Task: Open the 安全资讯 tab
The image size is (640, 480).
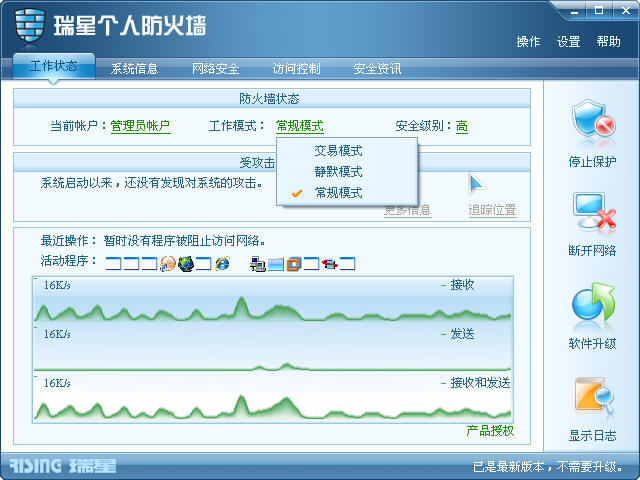Action: point(377,68)
